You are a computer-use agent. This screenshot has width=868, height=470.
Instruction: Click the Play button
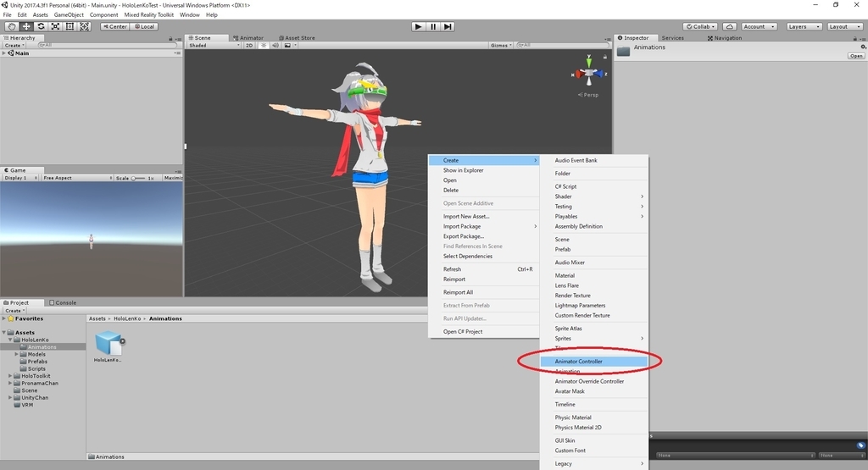[x=419, y=26]
